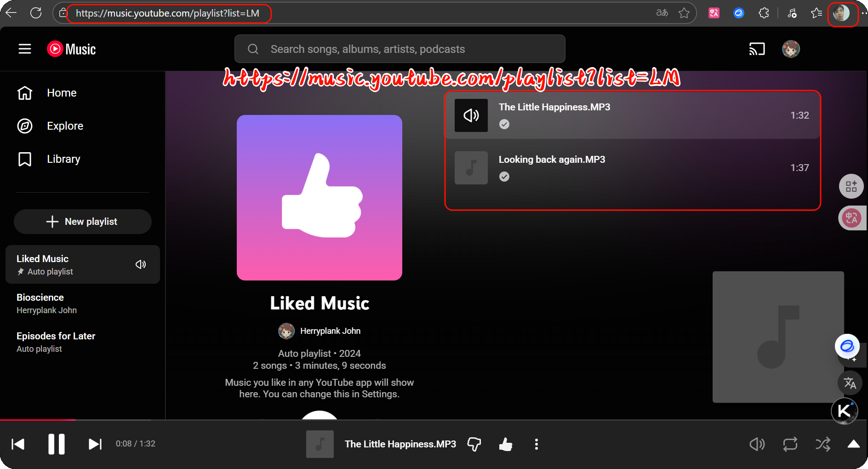Toggle the thumbs up like on the player bar
This screenshot has width=868, height=469.
point(506,444)
